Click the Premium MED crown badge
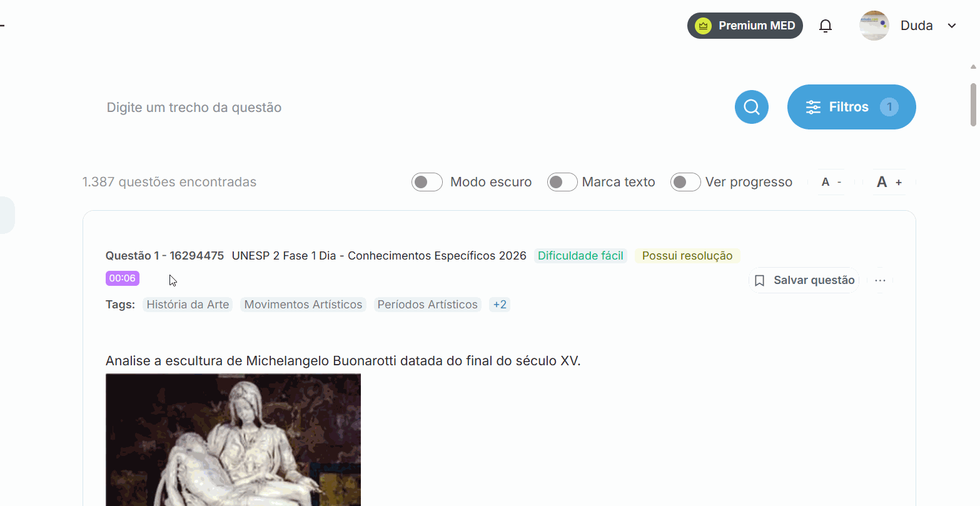The height and width of the screenshot is (506, 980). click(x=745, y=26)
